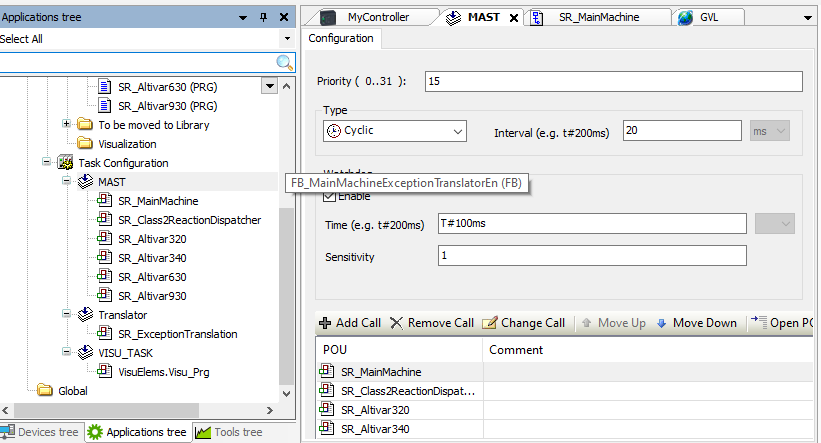Click the Remove Call button
This screenshot has height=443, width=821.
(431, 323)
